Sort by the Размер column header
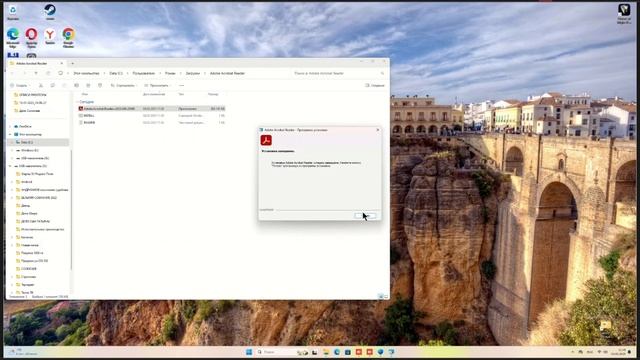 pyautogui.click(x=213, y=94)
